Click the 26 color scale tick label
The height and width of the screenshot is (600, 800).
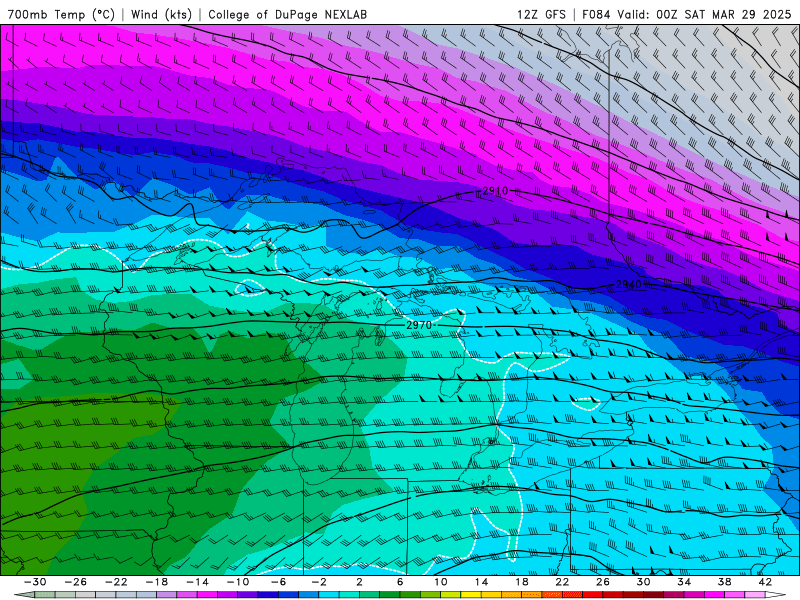click(x=603, y=582)
